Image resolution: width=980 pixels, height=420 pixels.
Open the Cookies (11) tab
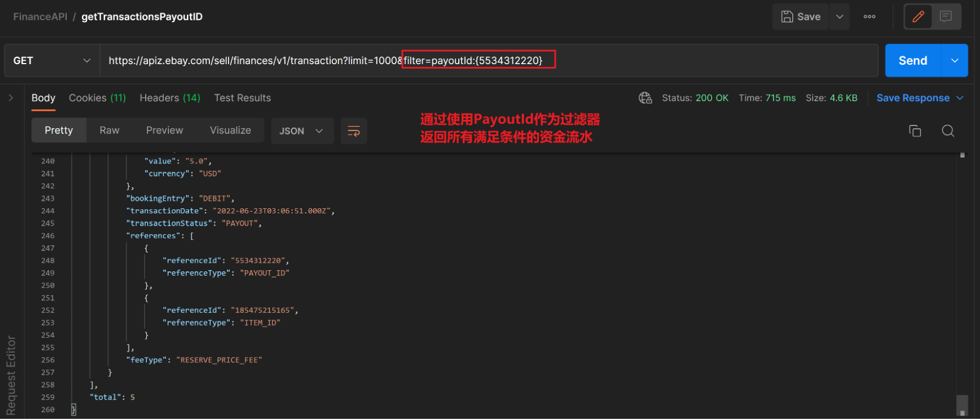click(x=97, y=98)
